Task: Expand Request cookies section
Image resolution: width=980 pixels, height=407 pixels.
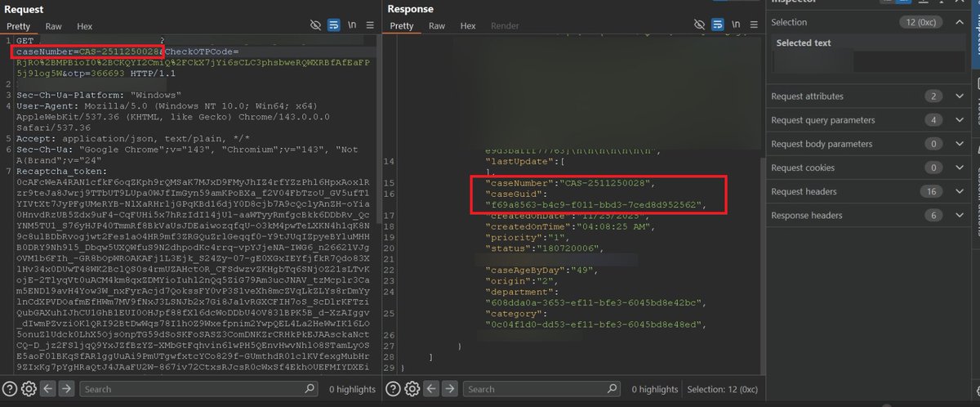Action: 959,168
